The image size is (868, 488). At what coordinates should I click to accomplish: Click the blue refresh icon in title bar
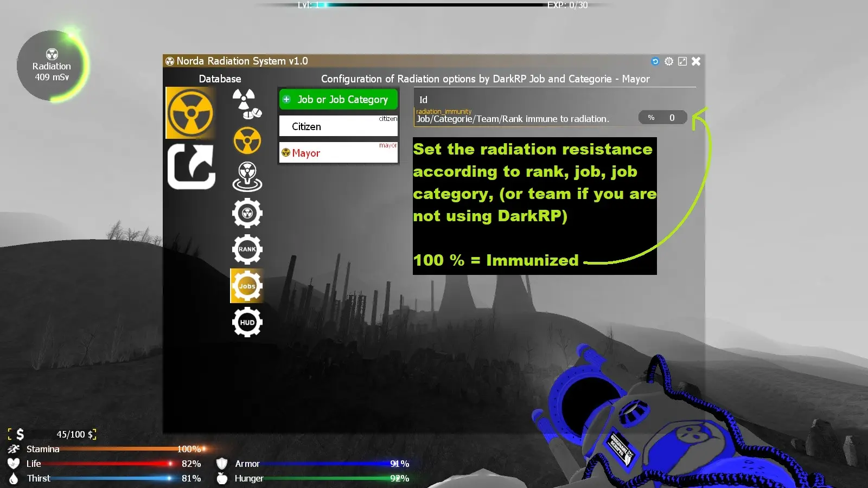655,61
